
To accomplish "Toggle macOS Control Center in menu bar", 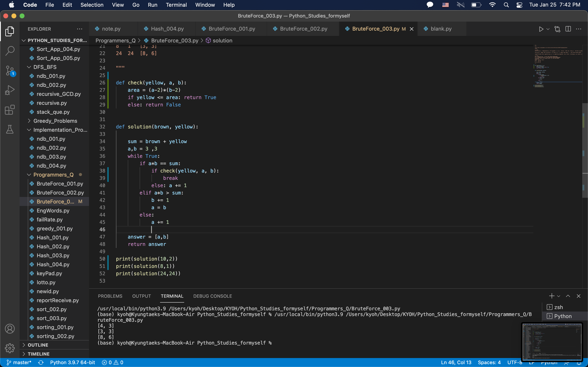I will 519,5.
